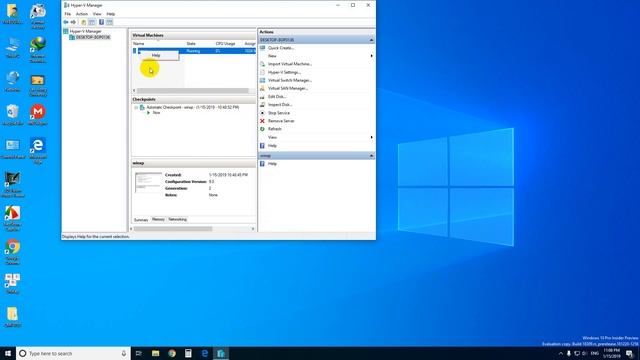Open Microsoft Edge desktop shortcut
This screenshot has width=640, height=360.
(x=38, y=151)
